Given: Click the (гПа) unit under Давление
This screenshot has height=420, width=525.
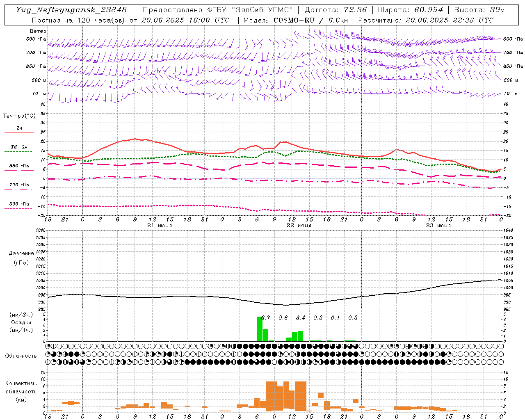Looking at the screenshot, I should [21, 262].
